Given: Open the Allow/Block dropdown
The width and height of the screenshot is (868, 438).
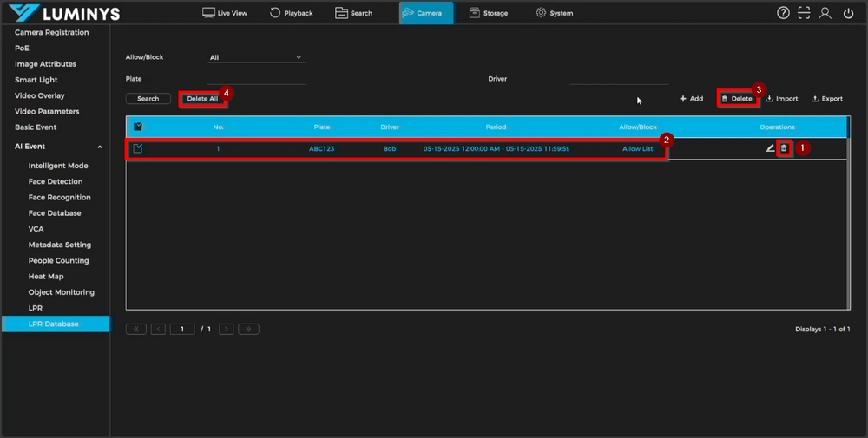Looking at the screenshot, I should pos(256,58).
